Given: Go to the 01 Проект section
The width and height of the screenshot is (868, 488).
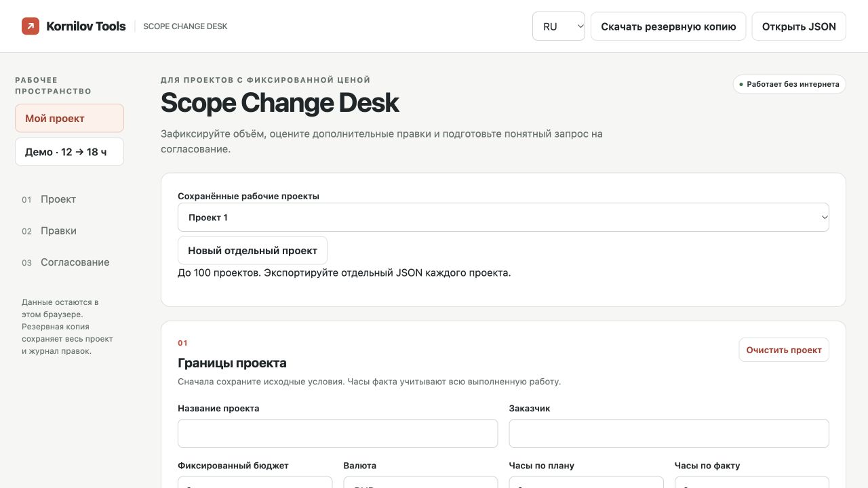Looking at the screenshot, I should point(49,199).
